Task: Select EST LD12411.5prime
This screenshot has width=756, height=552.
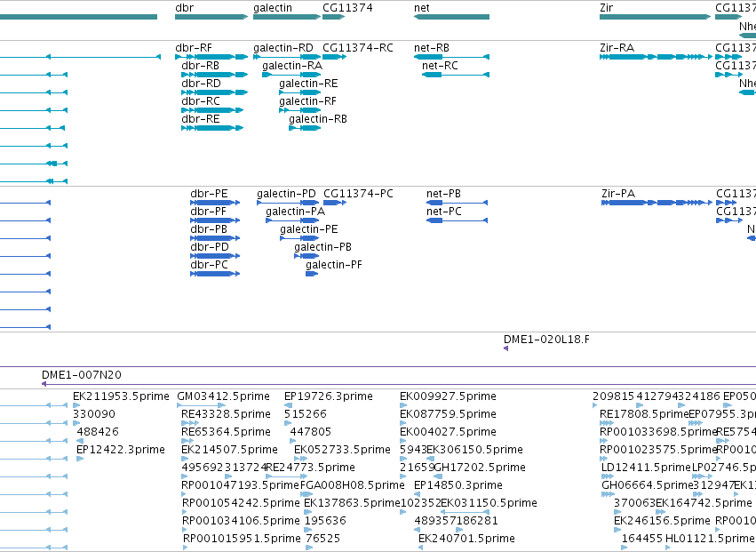Action: [x=607, y=476]
